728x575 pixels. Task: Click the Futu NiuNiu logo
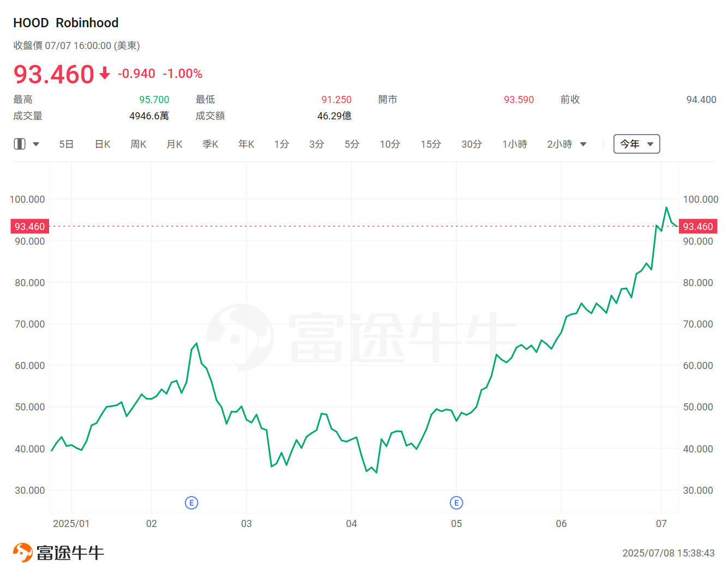[57, 552]
